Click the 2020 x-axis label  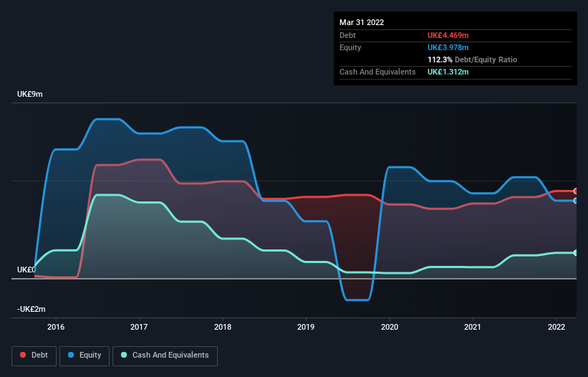390,327
